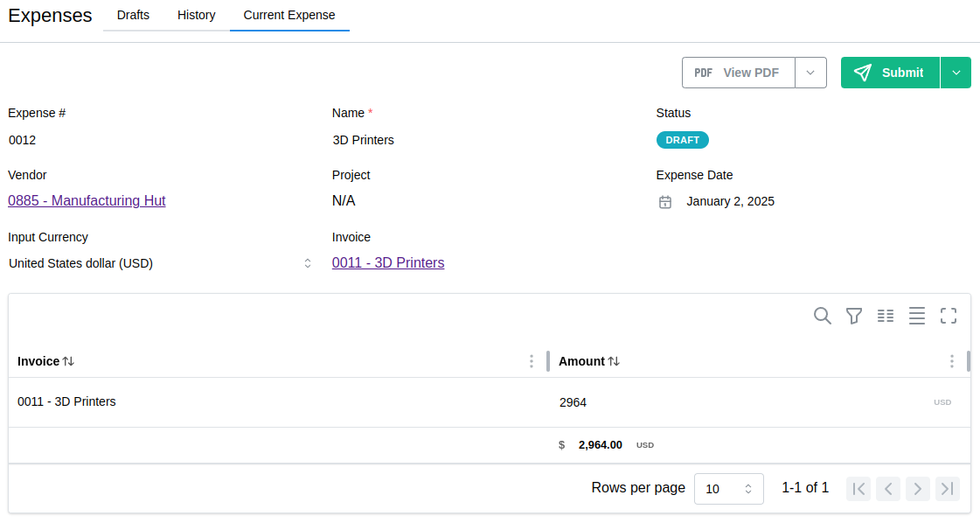980x523 pixels.
Task: Open Input Currency selector
Action: coord(160,263)
